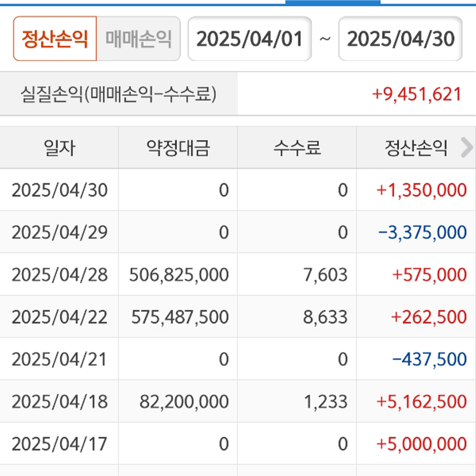The image size is (476, 476).
Task: Select the 2025/04/28 date row
Action: (x=59, y=275)
